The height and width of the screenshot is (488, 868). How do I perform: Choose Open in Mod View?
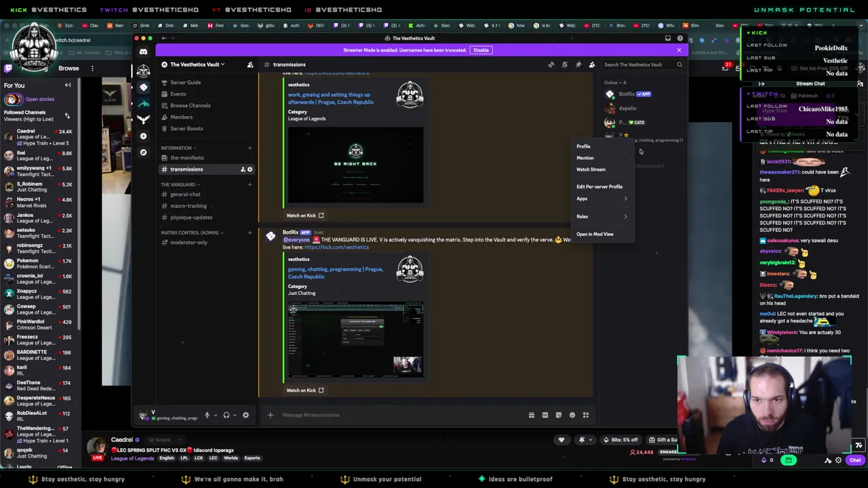[602, 234]
